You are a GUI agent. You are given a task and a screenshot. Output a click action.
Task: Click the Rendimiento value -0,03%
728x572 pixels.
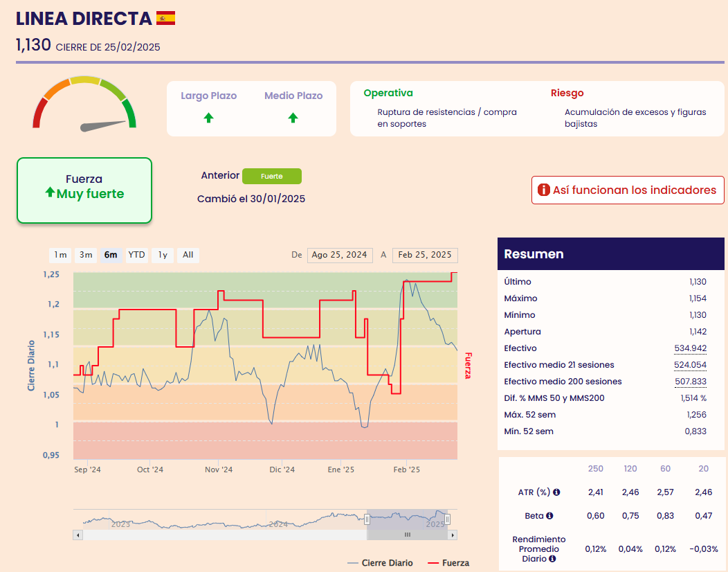[x=703, y=549]
